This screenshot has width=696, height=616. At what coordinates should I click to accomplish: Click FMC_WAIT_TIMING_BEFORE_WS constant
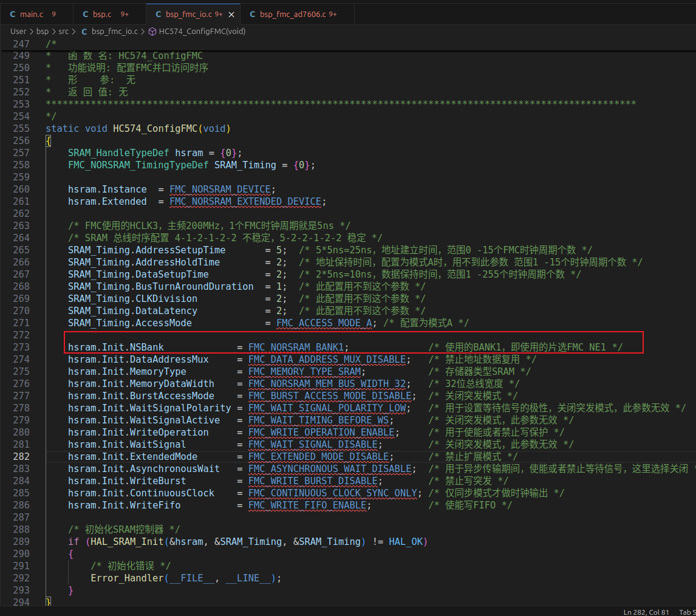[x=319, y=420]
